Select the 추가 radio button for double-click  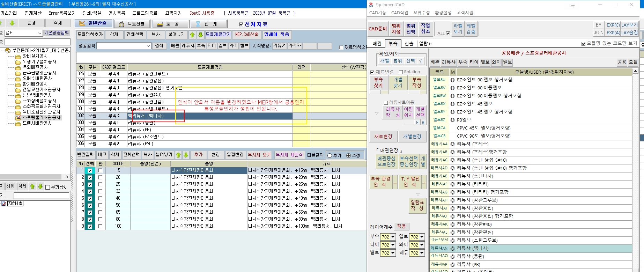click(330, 155)
